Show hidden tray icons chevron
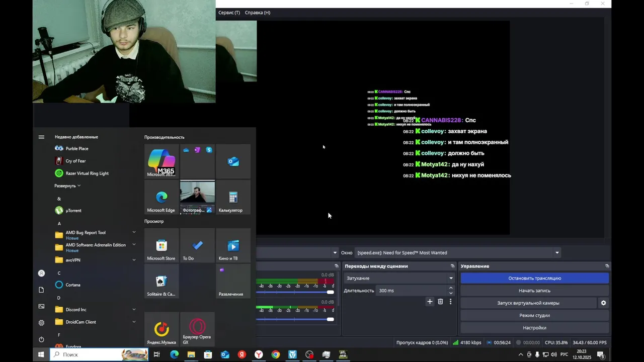The image size is (644, 362). pos(521,354)
